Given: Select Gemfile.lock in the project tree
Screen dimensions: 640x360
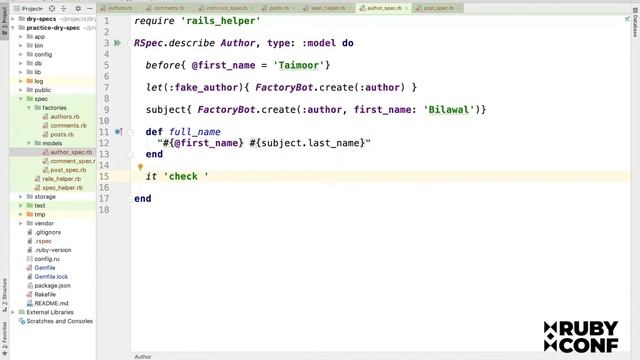Looking at the screenshot, I should [x=51, y=277].
